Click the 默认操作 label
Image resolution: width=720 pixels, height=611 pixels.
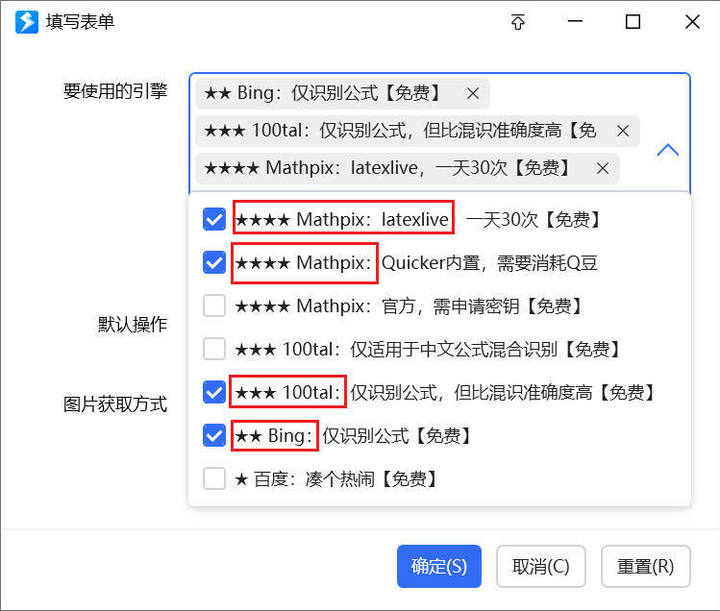(x=133, y=324)
